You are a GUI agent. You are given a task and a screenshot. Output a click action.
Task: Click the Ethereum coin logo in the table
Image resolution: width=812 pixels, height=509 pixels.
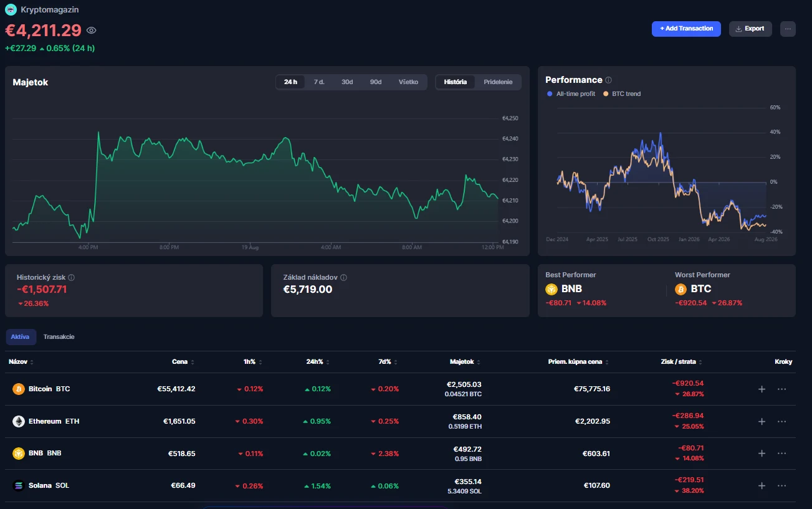coord(19,421)
